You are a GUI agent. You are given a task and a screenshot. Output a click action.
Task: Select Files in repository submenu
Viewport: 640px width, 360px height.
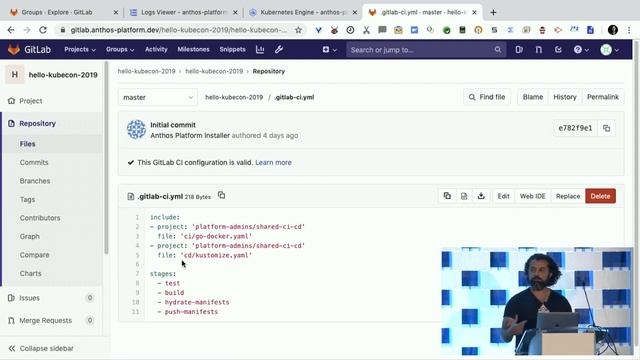pyautogui.click(x=27, y=144)
